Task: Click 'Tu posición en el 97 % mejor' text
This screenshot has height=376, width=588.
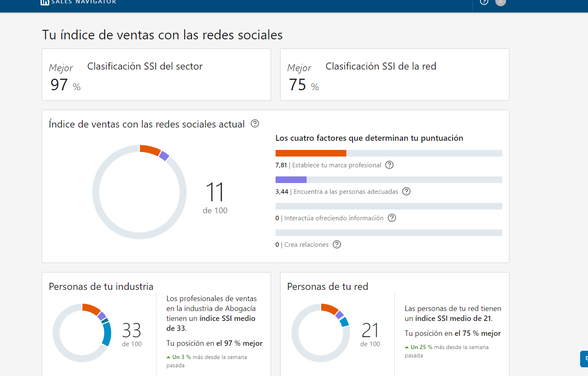Action: point(214,343)
